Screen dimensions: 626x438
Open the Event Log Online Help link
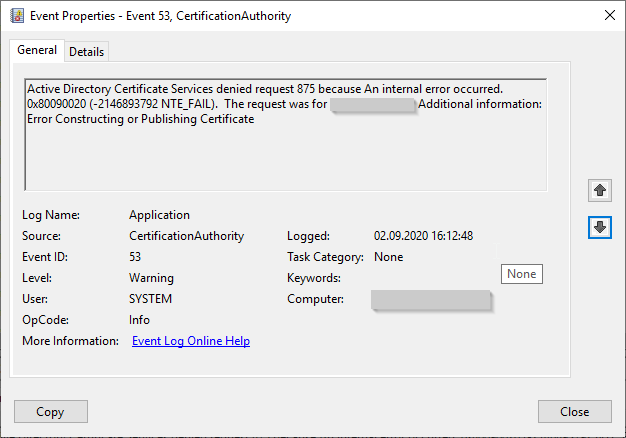(191, 341)
